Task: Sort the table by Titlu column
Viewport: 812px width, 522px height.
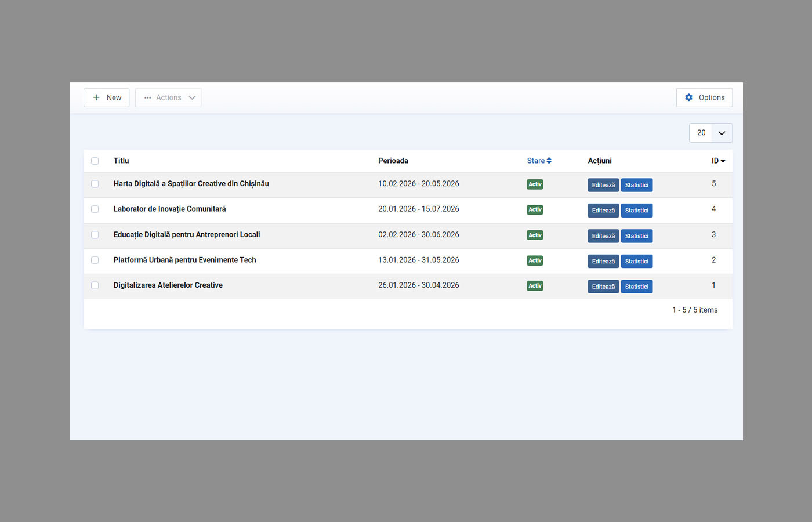Action: click(x=121, y=161)
